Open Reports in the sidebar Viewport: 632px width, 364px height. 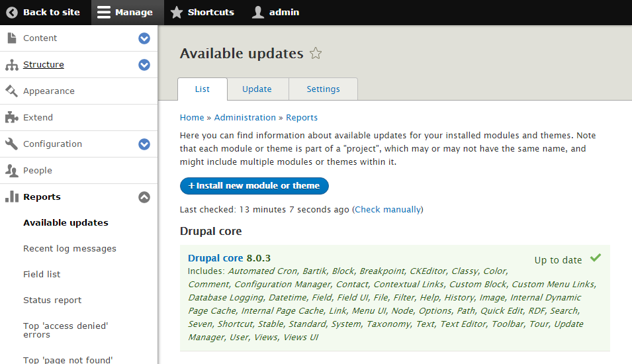point(42,197)
